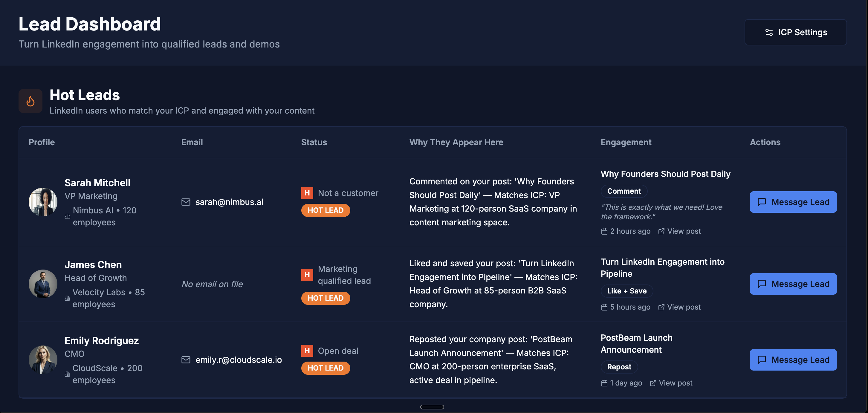The image size is (868, 413).
Task: Click the Status column header
Action: (x=314, y=142)
